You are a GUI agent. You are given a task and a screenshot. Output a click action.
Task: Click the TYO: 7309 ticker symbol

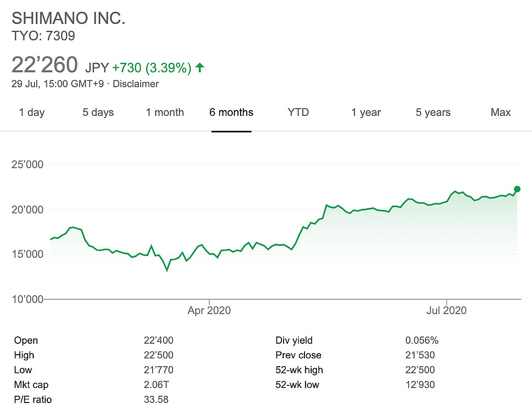click(43, 36)
